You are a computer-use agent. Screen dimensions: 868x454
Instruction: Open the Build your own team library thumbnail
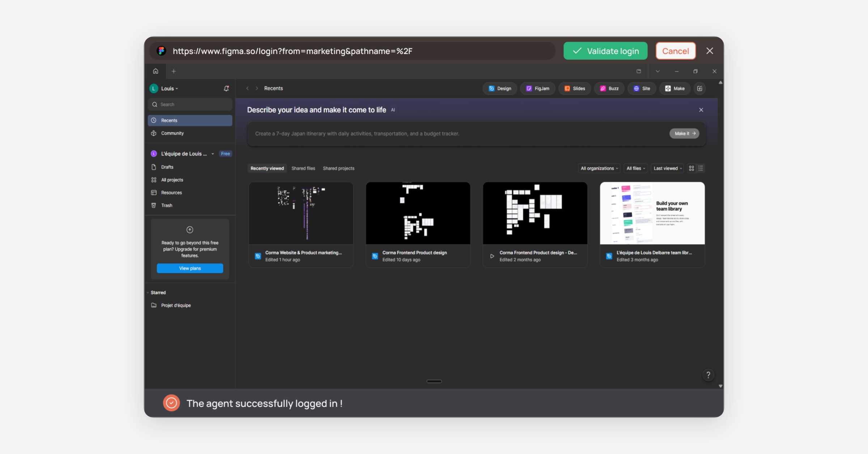click(x=652, y=213)
